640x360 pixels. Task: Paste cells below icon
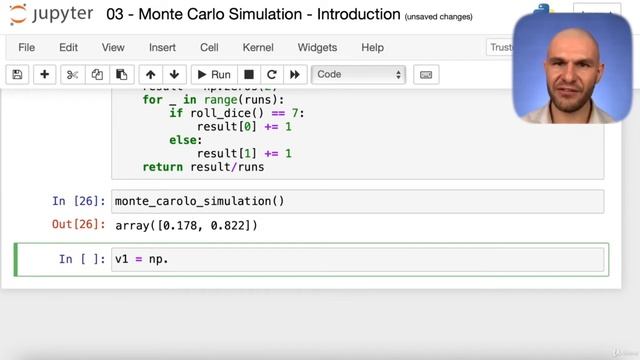(122, 75)
